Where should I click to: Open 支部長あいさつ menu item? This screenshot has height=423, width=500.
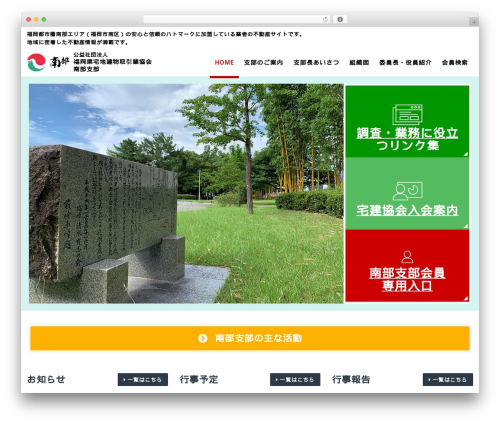pos(316,62)
